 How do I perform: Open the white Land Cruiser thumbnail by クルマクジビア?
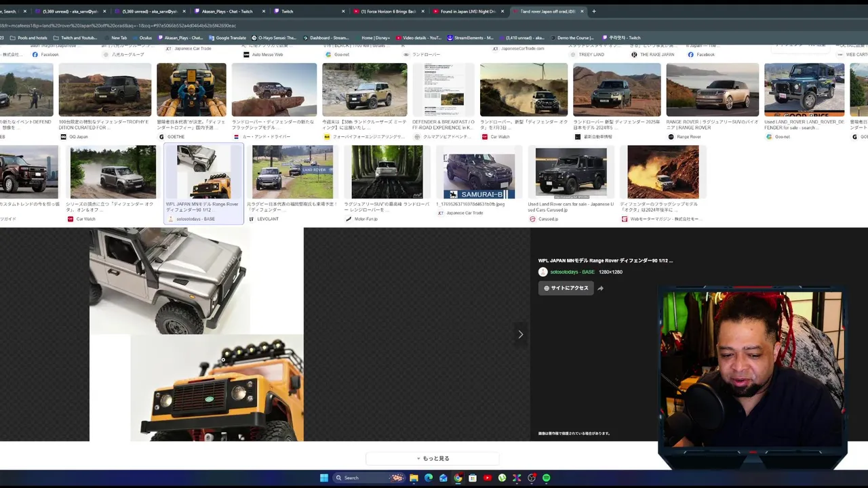click(x=364, y=89)
